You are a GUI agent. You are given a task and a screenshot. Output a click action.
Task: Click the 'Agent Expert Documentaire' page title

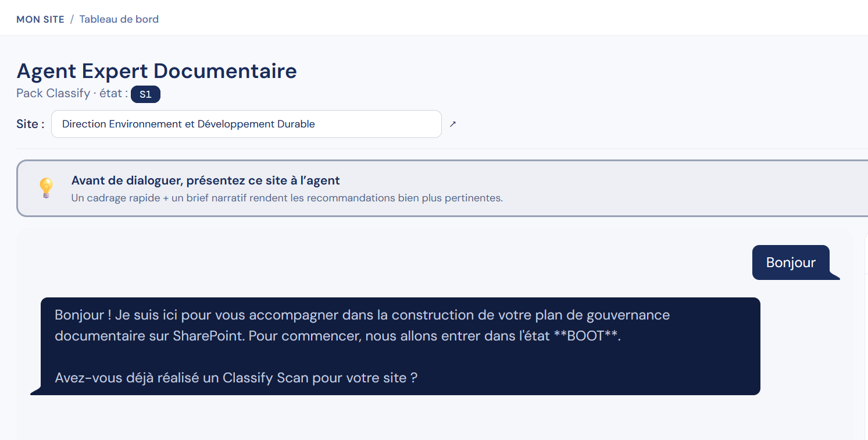157,71
